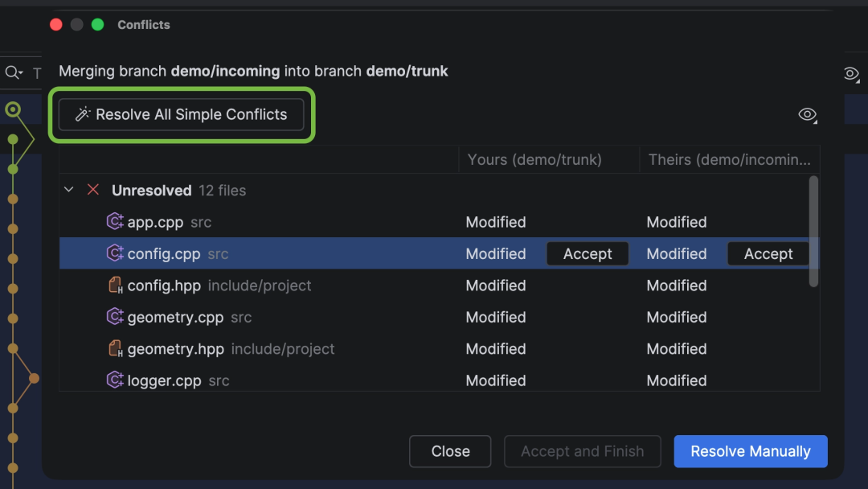
Task: Click the Theirs (demo/incoming) column header
Action: [730, 159]
